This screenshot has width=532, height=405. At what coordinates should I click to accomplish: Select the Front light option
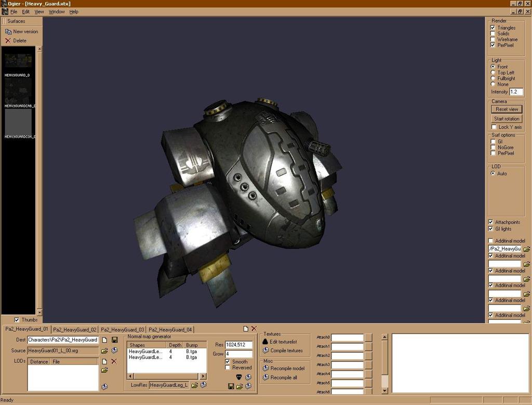tap(493, 67)
